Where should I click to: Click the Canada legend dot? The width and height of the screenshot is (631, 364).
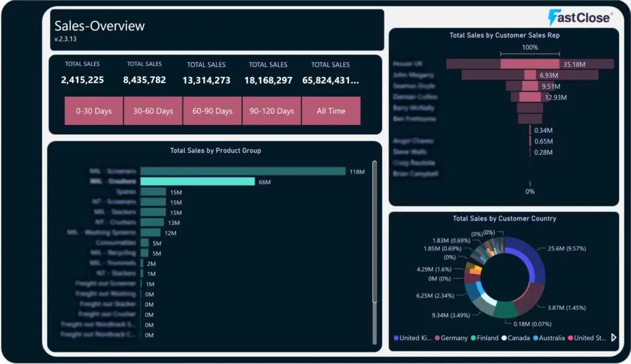pyautogui.click(x=504, y=338)
